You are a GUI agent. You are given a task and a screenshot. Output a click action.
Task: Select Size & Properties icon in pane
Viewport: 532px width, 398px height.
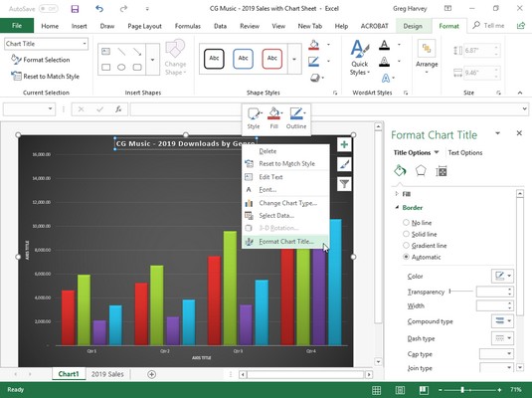(442, 171)
